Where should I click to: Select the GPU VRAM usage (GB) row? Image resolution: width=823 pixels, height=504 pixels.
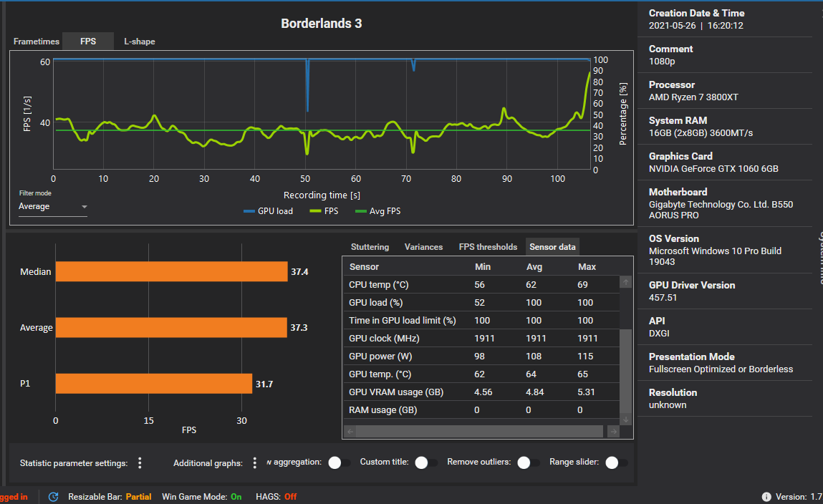click(x=481, y=392)
